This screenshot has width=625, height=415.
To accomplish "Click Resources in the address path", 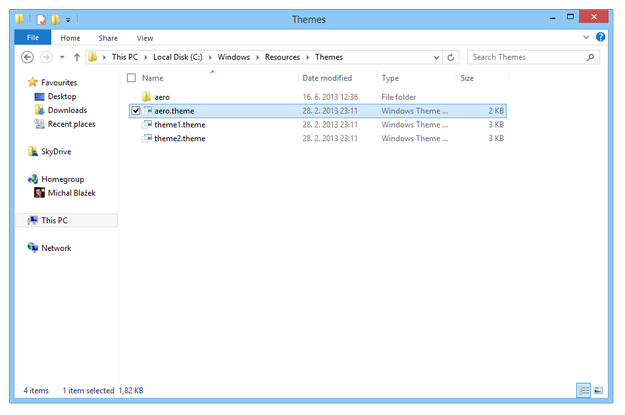I will tap(282, 57).
